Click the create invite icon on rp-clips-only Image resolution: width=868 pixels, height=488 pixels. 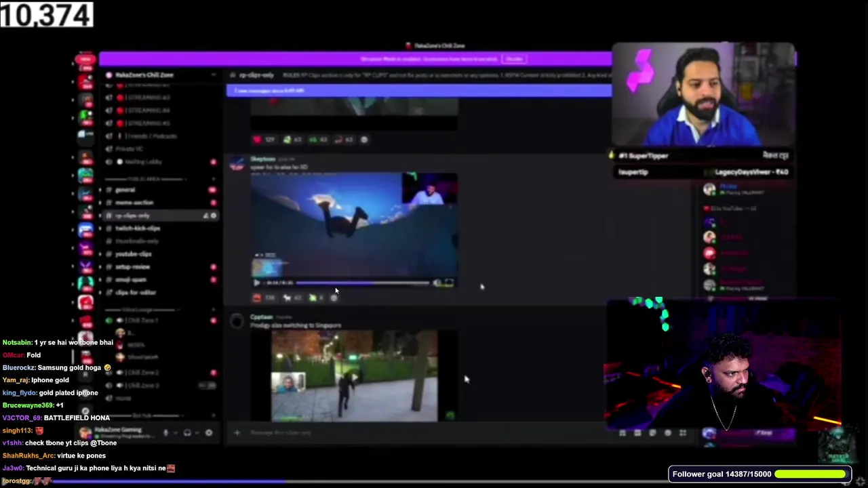coord(205,216)
